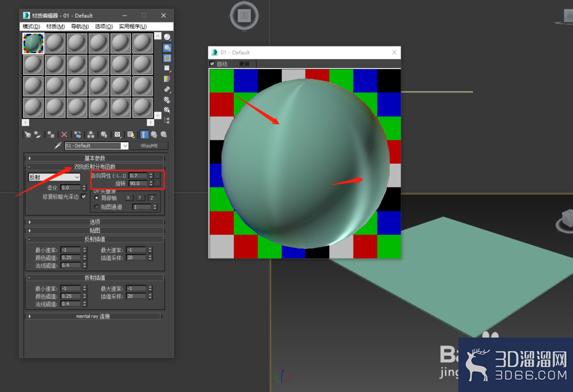Click 反射插值 颜色阈值 0.25 field
Image resolution: width=573 pixels, height=392 pixels.
pyautogui.click(x=71, y=257)
